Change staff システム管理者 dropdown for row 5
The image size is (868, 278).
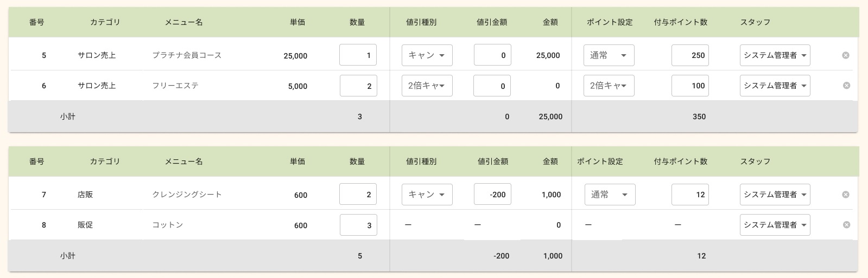[775, 55]
